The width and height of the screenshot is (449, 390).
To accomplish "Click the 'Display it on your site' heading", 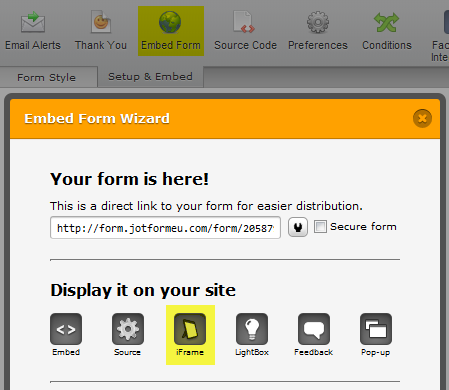I will (x=143, y=290).
